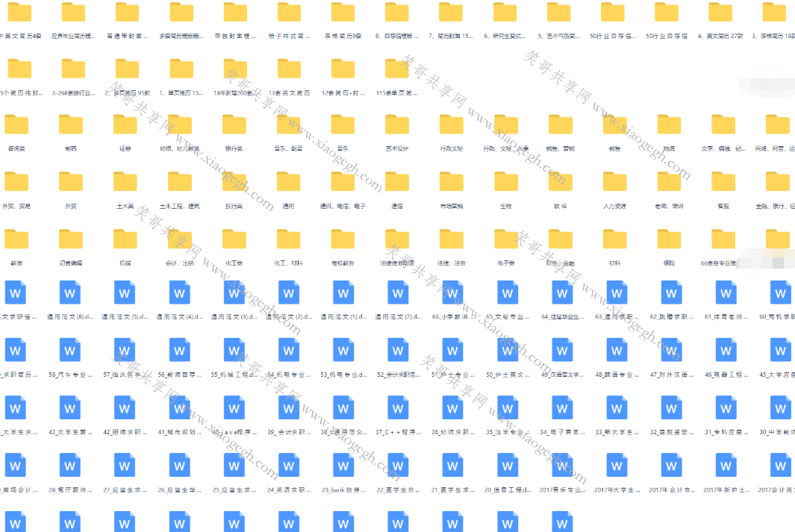This screenshot has width=795, height=532.
Task: Open the 制药 folder
Action: 71,125
